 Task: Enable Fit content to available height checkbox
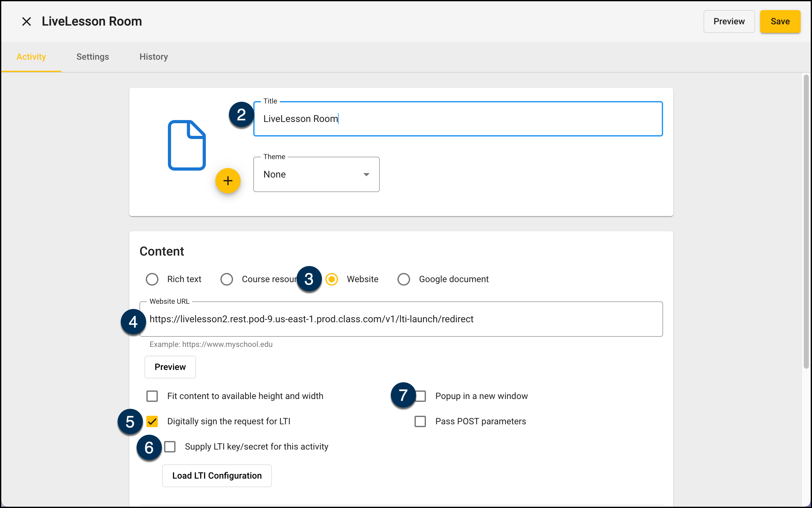click(152, 396)
